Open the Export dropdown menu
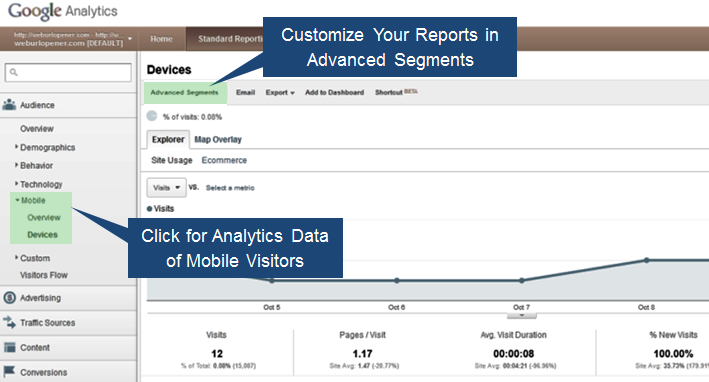The height and width of the screenshot is (382, 709). [x=280, y=92]
